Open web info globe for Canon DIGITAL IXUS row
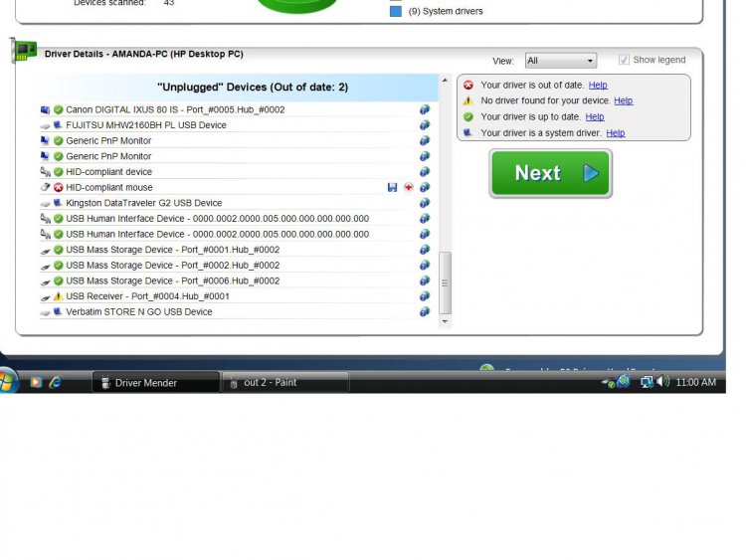Image resolution: width=746 pixels, height=560 pixels. pos(425,109)
